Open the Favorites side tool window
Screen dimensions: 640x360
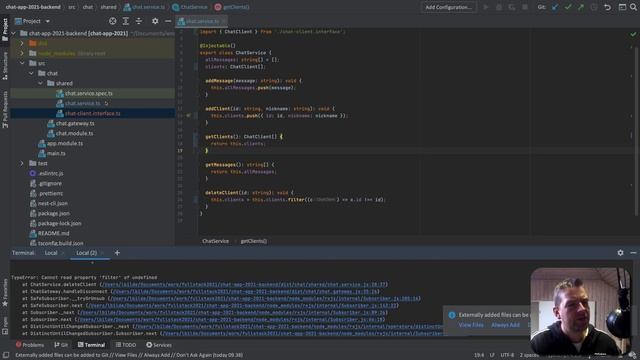coord(5,293)
